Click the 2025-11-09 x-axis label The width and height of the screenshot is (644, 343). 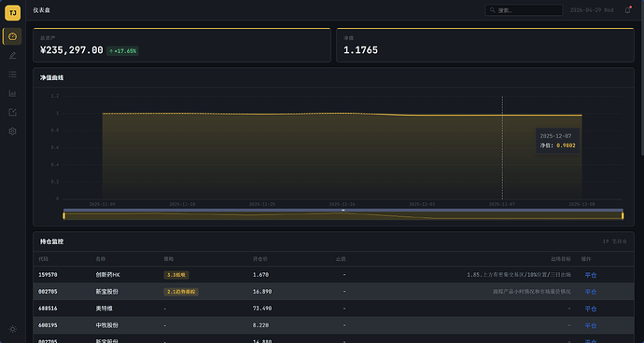tap(103, 204)
